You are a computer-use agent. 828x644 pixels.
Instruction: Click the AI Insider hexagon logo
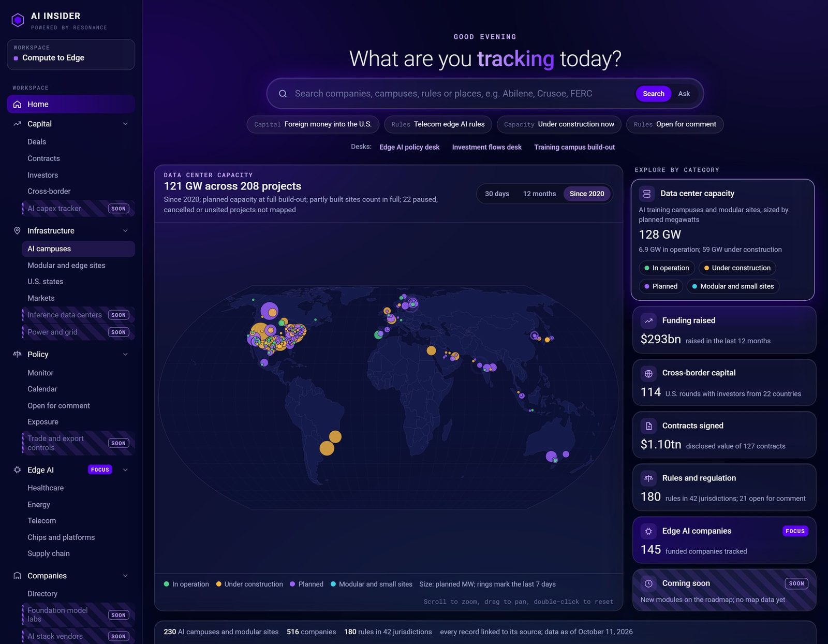(x=18, y=20)
